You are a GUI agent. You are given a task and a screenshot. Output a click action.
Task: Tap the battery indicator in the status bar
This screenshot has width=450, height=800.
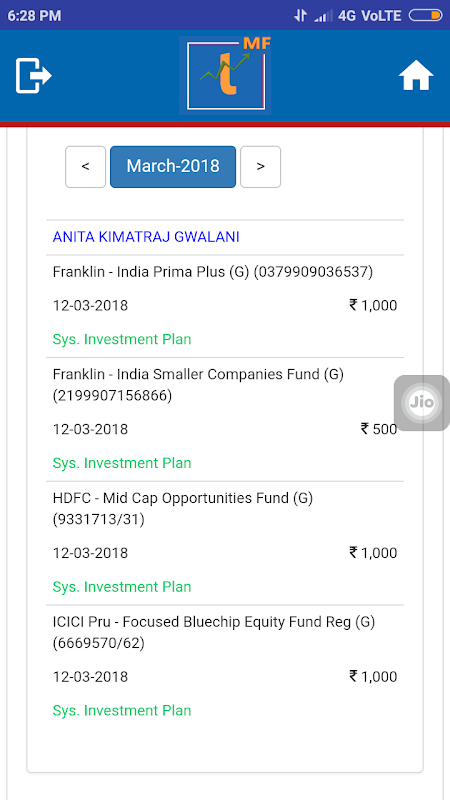pyautogui.click(x=425, y=15)
